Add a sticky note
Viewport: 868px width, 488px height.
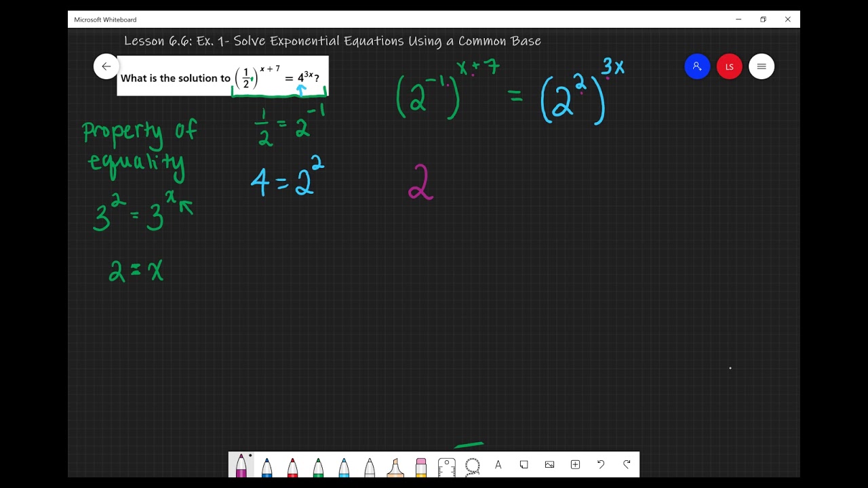[x=524, y=465]
